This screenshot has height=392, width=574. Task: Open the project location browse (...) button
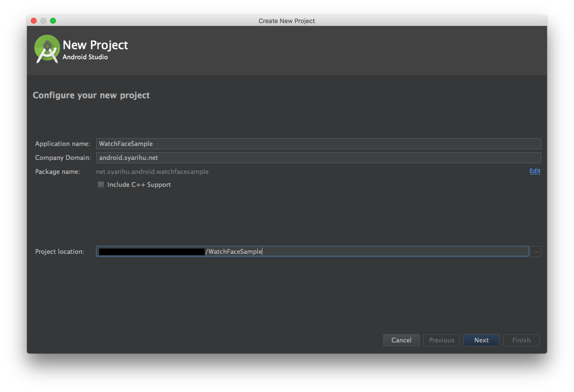[536, 251]
